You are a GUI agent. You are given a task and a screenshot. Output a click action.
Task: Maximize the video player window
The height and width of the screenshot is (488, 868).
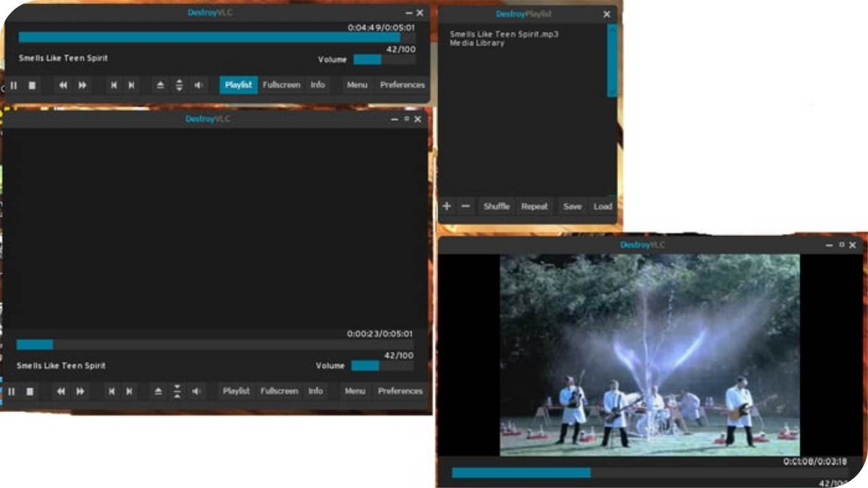842,245
